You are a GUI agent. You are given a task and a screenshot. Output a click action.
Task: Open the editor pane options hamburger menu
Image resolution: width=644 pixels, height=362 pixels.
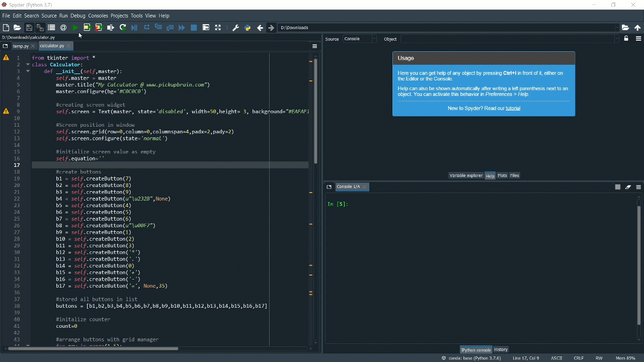tap(315, 46)
